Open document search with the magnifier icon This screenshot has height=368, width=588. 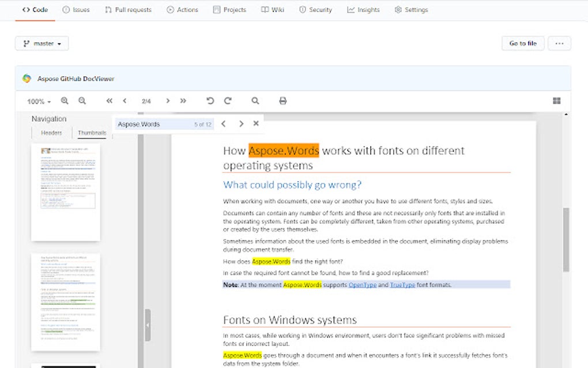coord(255,100)
